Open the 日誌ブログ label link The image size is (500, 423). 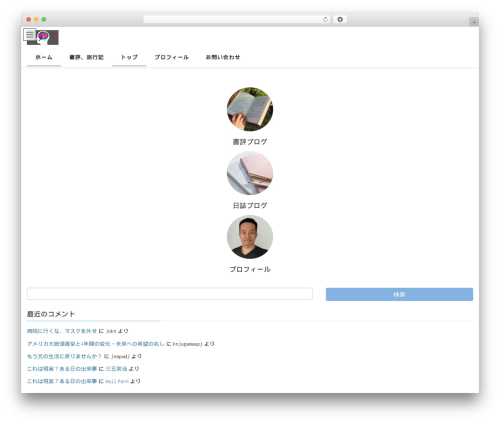point(250,206)
